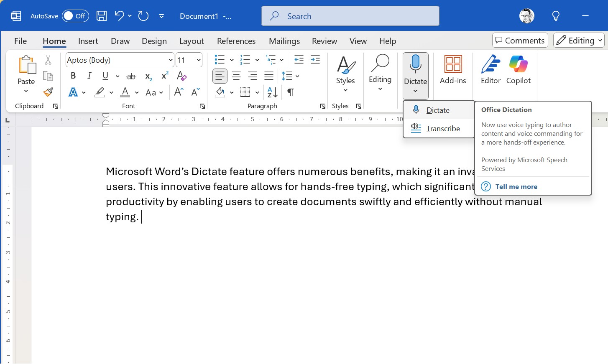
Task: Increase font size with grow icon
Action: [179, 92]
